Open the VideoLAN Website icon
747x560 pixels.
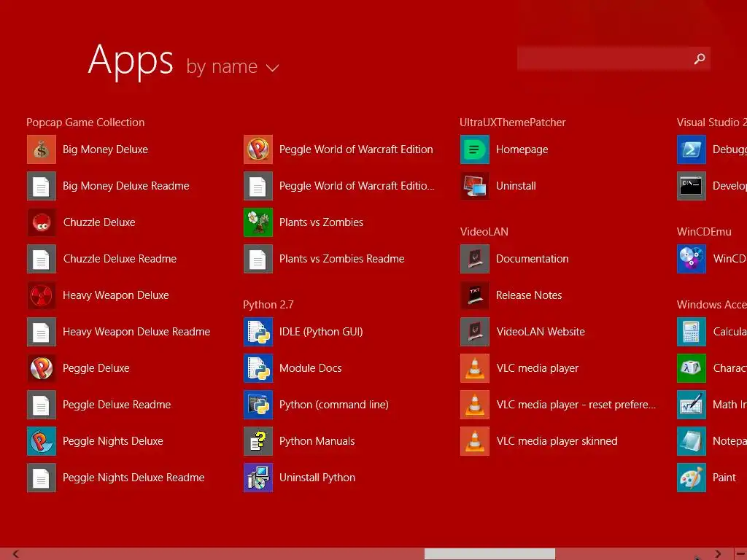[475, 332]
